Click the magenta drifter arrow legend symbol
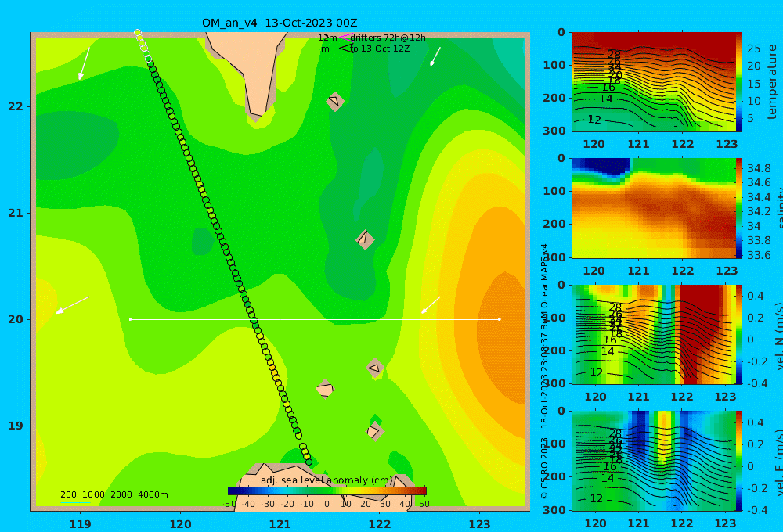The width and height of the screenshot is (783, 532). (x=346, y=37)
